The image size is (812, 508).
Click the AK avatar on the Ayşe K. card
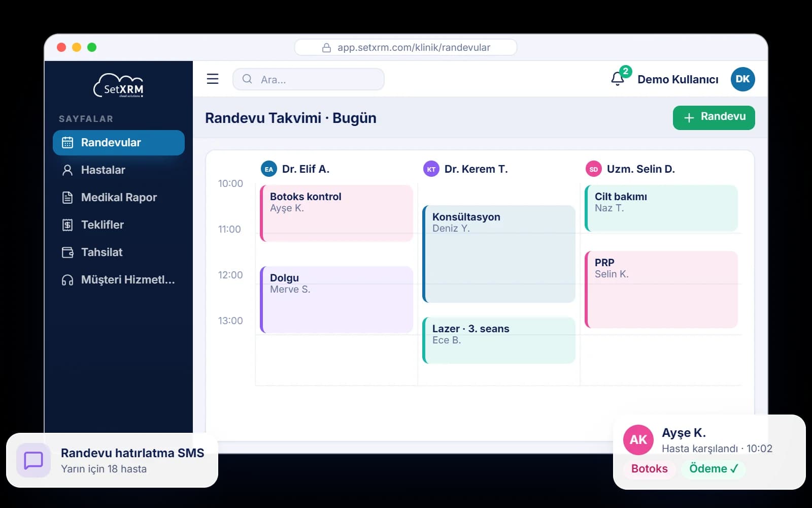(638, 439)
